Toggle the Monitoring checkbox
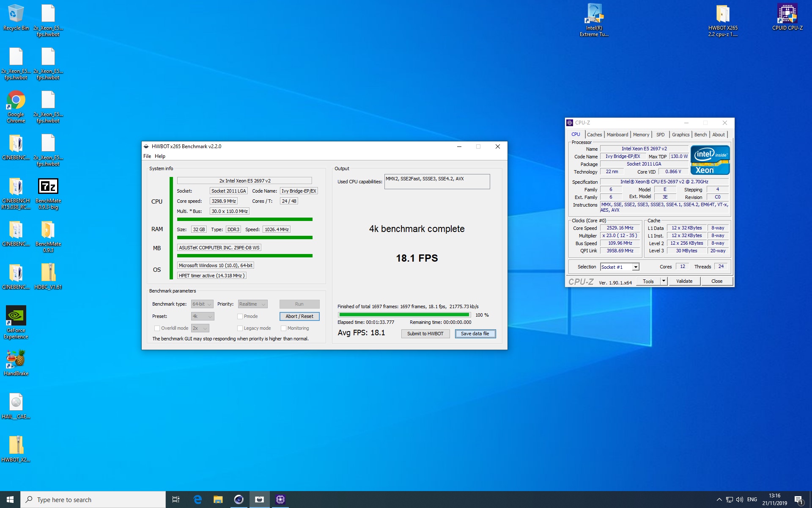812x508 pixels. (x=283, y=328)
